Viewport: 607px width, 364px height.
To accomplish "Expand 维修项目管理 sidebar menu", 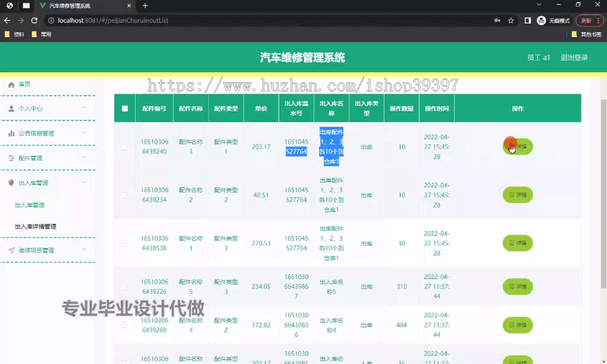I will [x=47, y=250].
